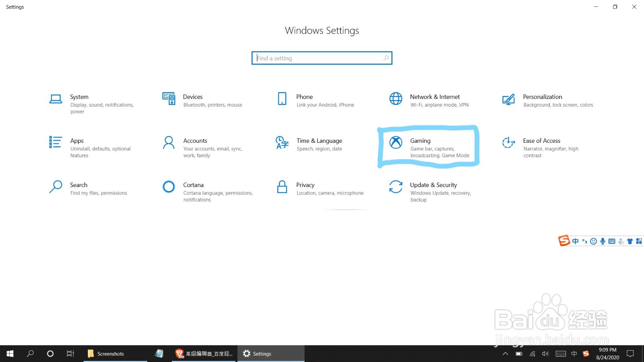Click 'Narrator, magnifier, high contrast' text
This screenshot has height=362, width=644.
551,152
